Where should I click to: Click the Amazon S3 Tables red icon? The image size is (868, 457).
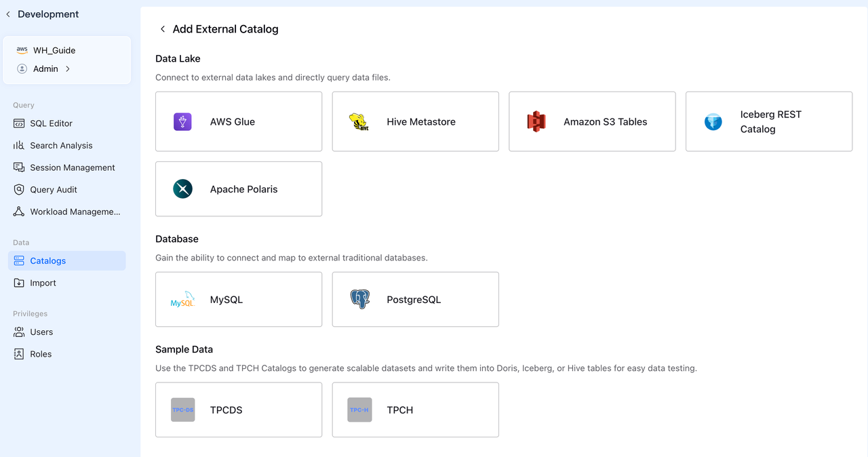(536, 122)
